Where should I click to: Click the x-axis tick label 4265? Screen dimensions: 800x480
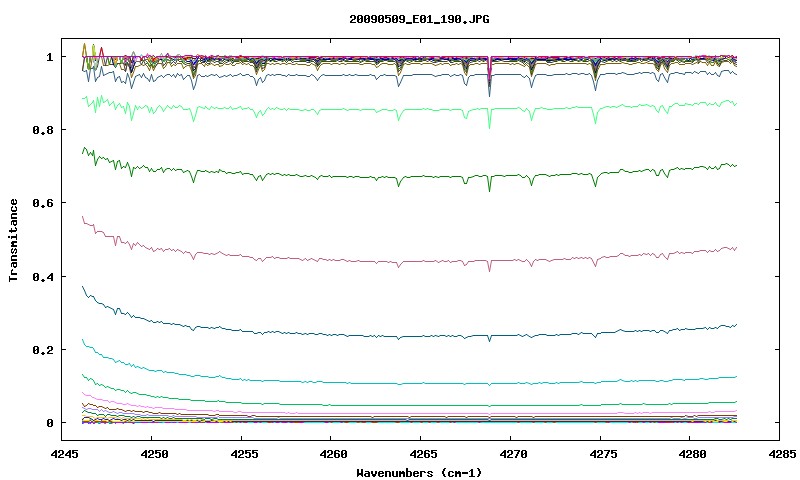(424, 454)
